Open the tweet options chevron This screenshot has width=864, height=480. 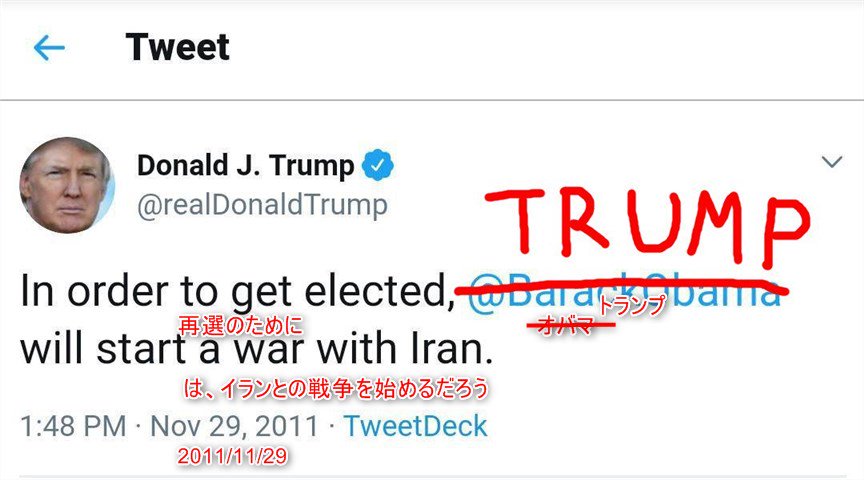pos(831,161)
